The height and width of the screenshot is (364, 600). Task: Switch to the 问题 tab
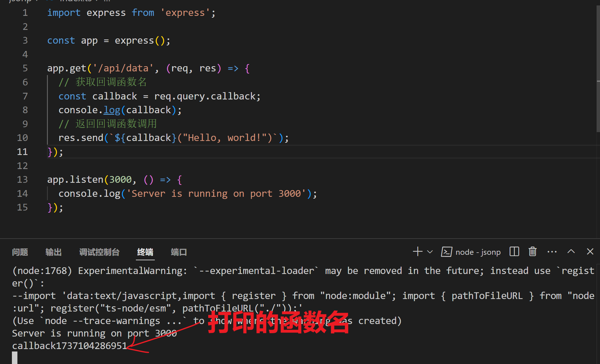[20, 252]
